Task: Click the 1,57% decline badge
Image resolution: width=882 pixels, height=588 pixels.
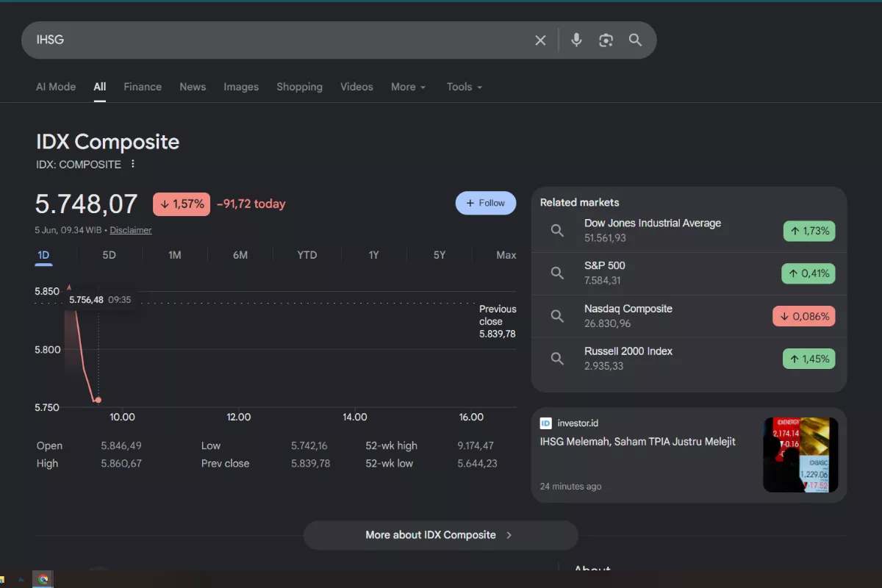Action: point(182,204)
